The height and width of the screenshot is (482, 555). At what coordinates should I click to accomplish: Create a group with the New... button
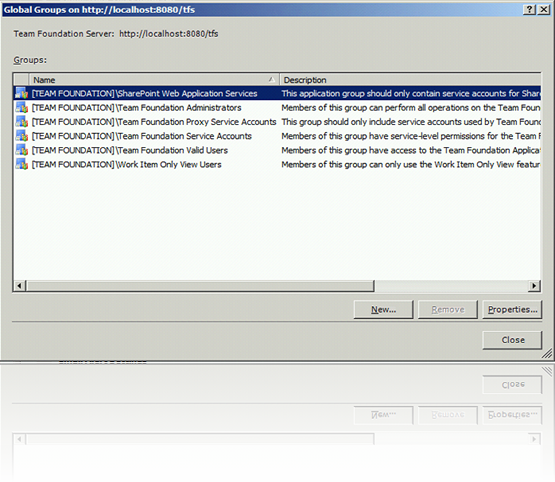(x=383, y=310)
